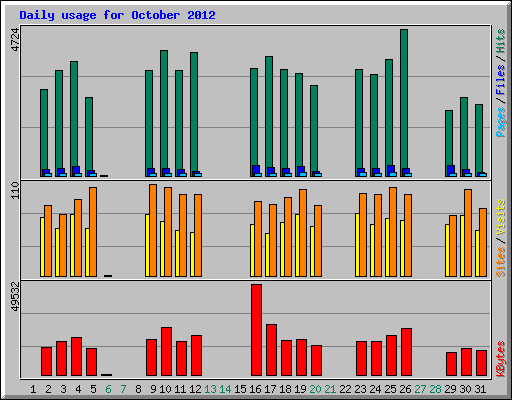
Task: Click day label '29' on the axis
Action: coord(450,389)
